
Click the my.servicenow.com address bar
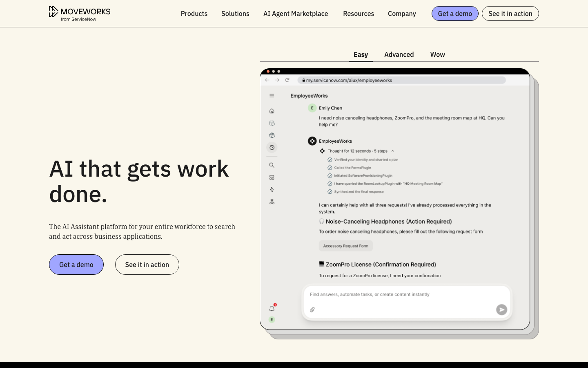pyautogui.click(x=402, y=80)
